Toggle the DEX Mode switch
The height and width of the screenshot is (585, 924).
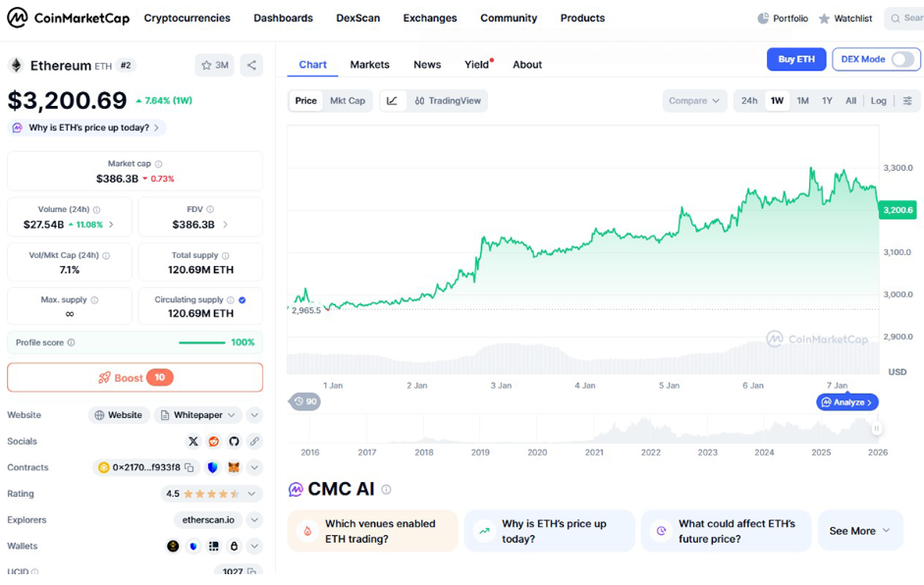pos(901,60)
